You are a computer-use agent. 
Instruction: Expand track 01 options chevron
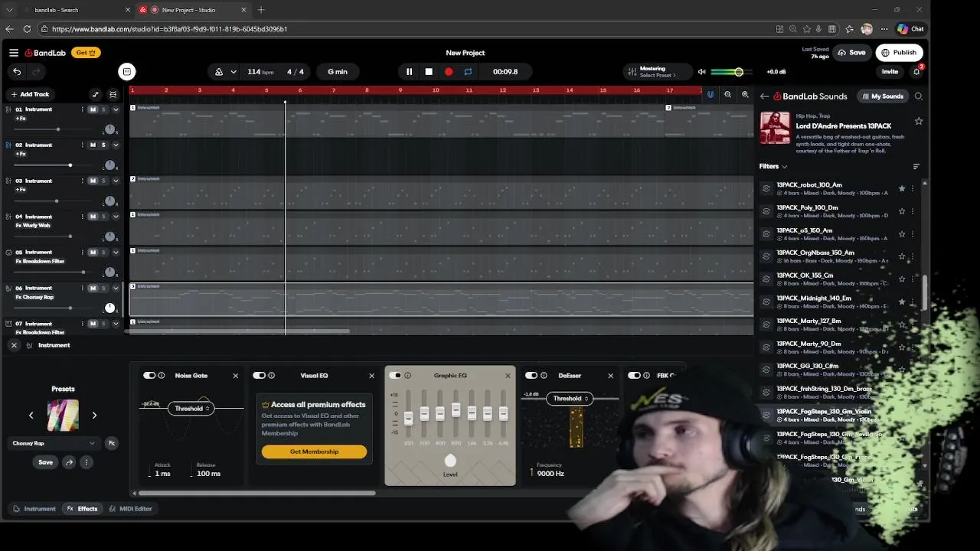click(x=116, y=109)
